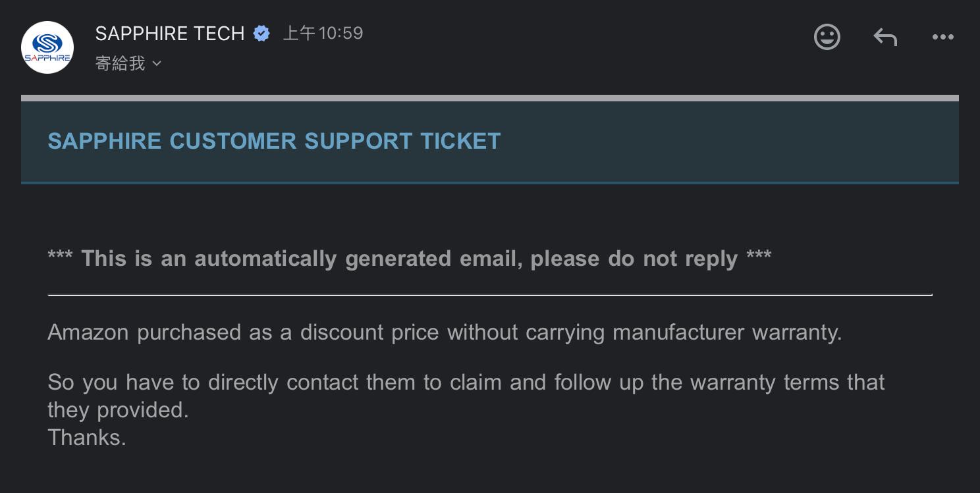Click the word 'Amazon' in the message
The height and width of the screenshot is (493, 980).
[x=88, y=332]
